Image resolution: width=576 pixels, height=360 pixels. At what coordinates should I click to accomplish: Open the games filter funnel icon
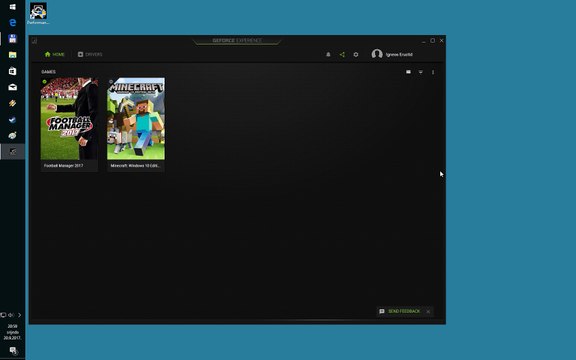point(421,72)
